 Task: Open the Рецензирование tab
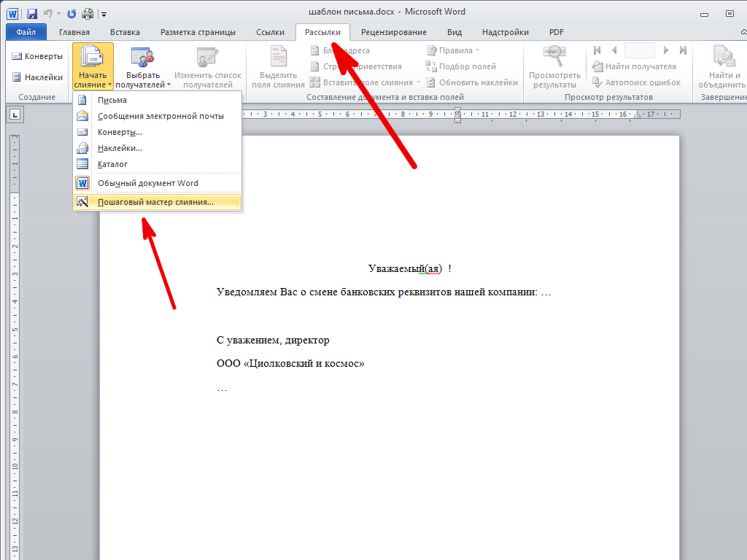(393, 32)
